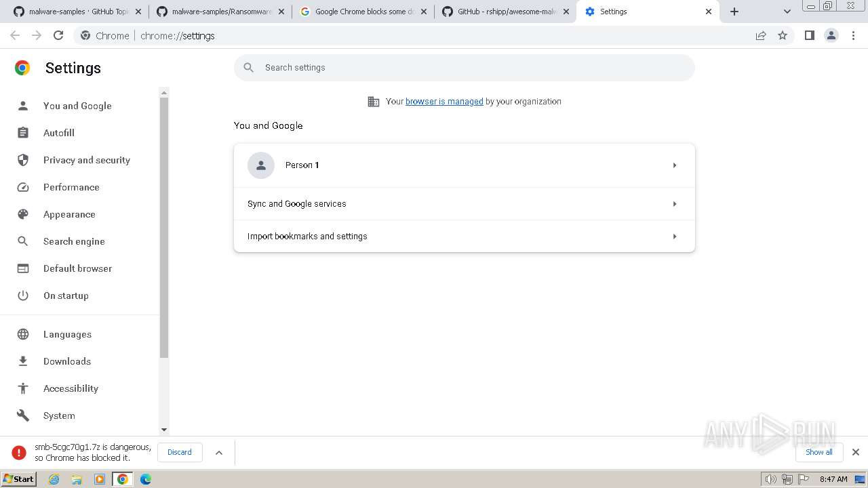Expand the Person 1 row arrow
Viewport: 868px width, 488px height.
coord(675,165)
